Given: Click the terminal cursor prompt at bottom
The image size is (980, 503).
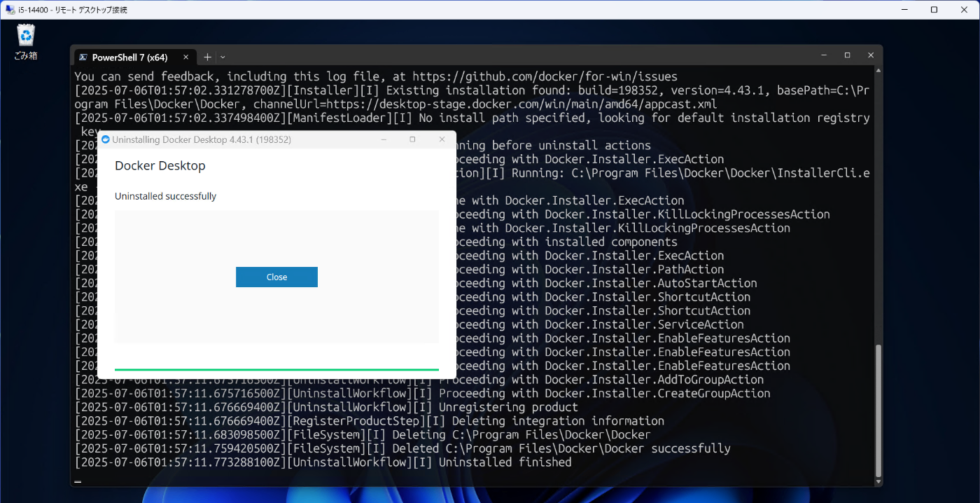Looking at the screenshot, I should (78, 482).
